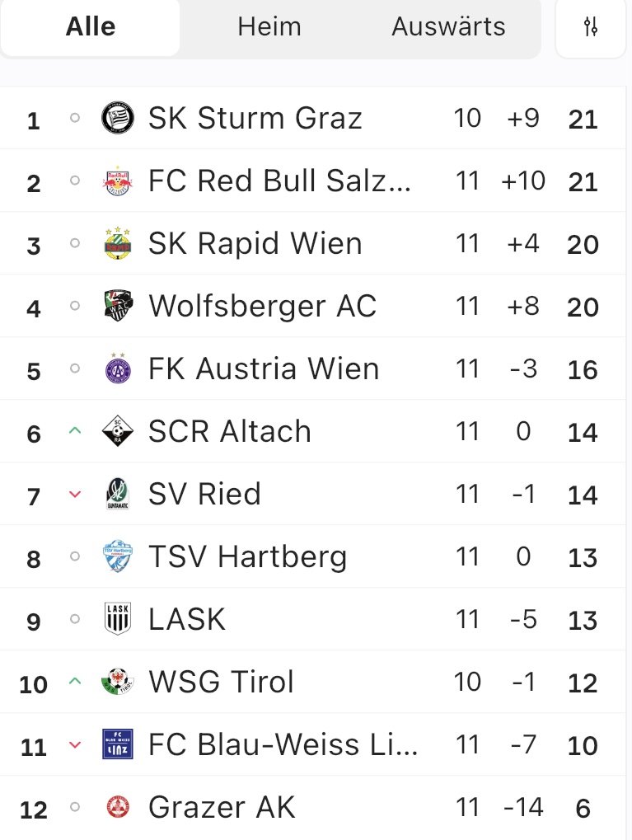
Task: Click the TSV Hartberg crest
Action: coord(117,557)
